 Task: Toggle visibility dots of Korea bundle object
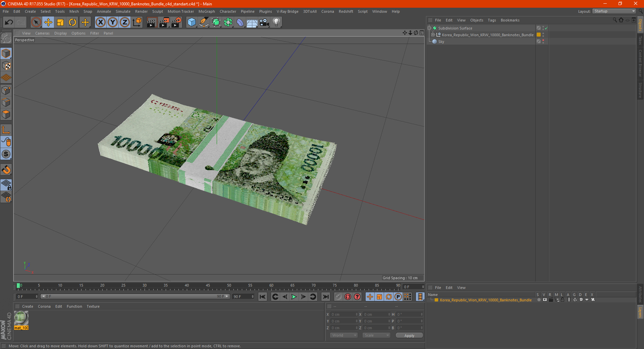[x=543, y=35]
